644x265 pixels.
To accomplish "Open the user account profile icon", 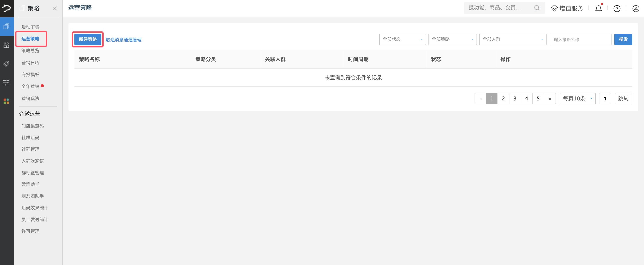I will 635,9.
